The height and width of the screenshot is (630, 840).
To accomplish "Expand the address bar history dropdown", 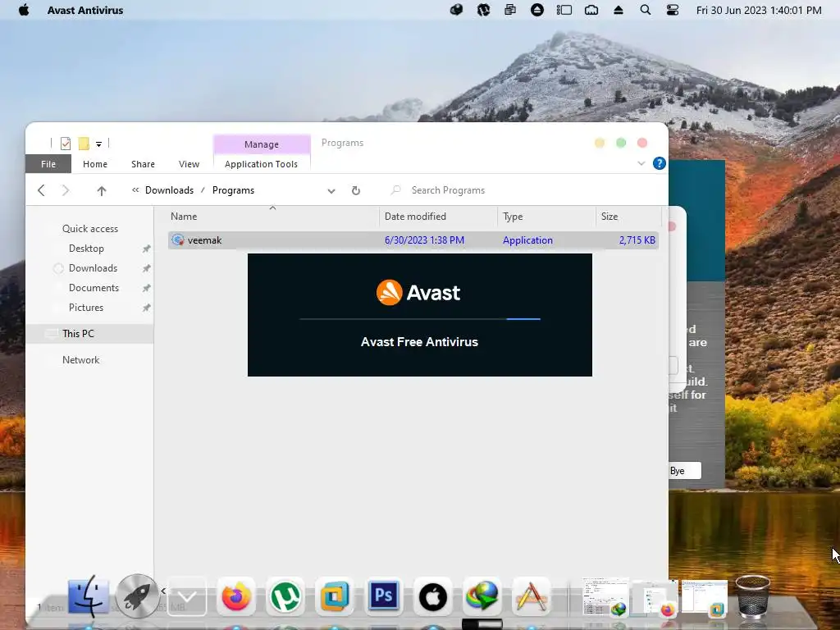I will coord(331,190).
